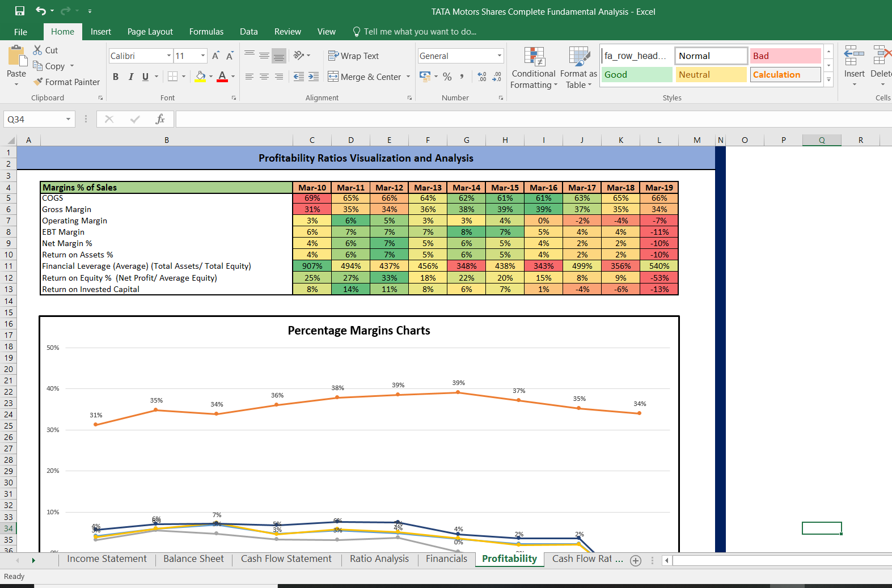
Task: Apply percent style formatting
Action: [447, 77]
